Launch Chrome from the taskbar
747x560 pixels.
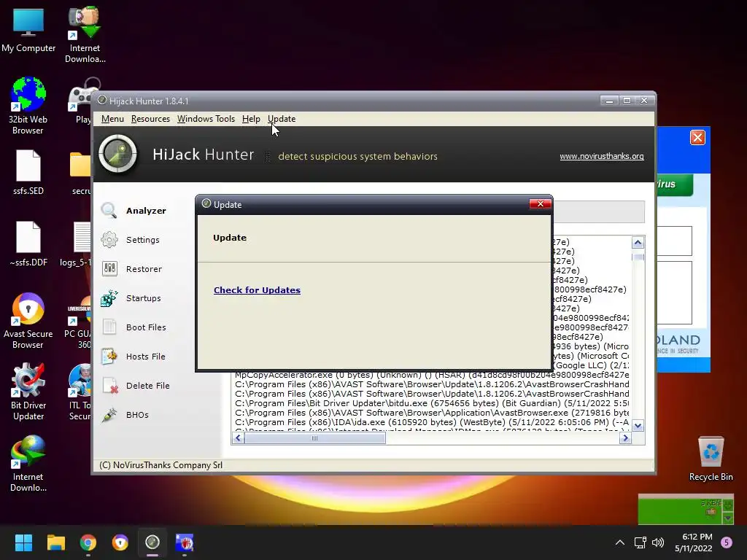click(x=88, y=542)
